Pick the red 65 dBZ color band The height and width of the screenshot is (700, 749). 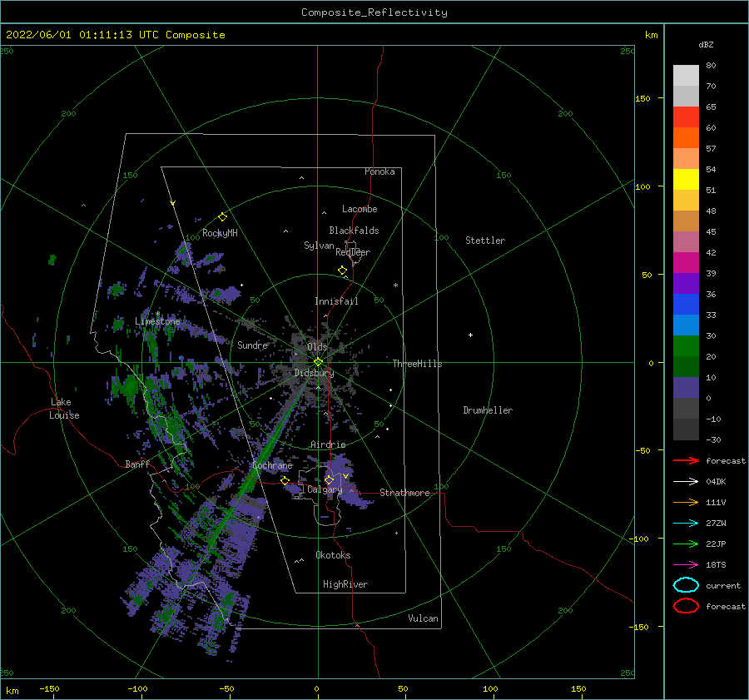pyautogui.click(x=686, y=117)
